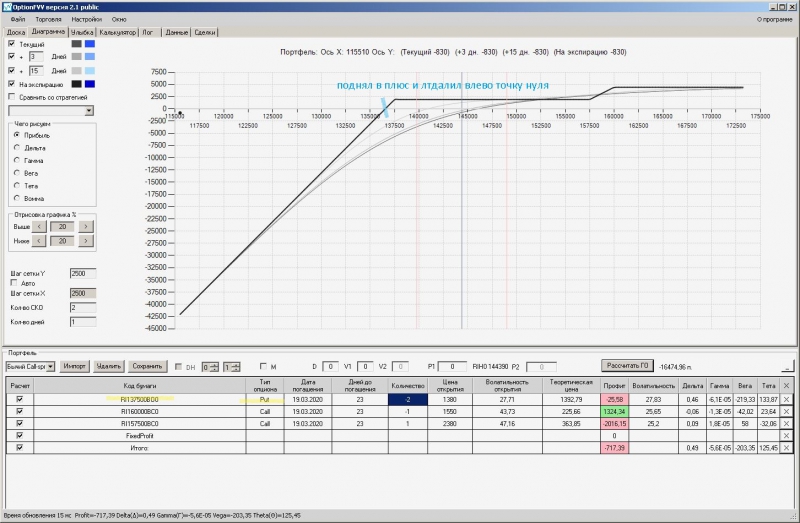The height and width of the screenshot is (523, 800).
Task: Click the Импорт button
Action: point(74,366)
